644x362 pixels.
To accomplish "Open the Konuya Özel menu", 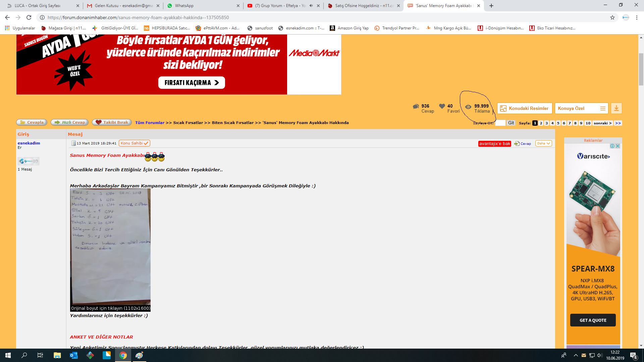I will (581, 108).
